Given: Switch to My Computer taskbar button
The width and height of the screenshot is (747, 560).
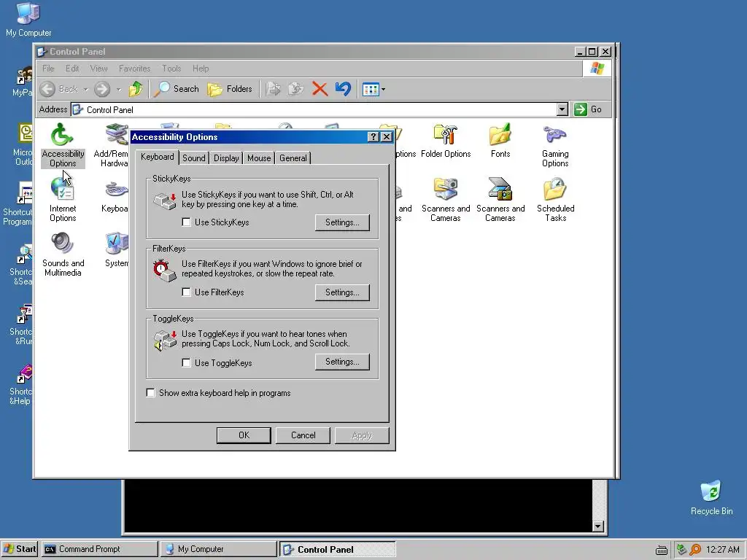Looking at the screenshot, I should pyautogui.click(x=218, y=549).
